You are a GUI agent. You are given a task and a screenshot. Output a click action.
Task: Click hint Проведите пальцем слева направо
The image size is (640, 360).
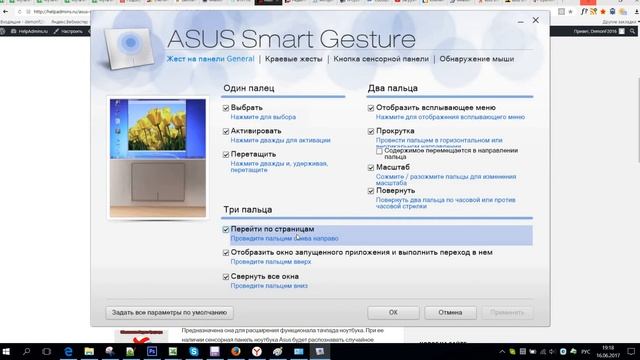click(284, 238)
